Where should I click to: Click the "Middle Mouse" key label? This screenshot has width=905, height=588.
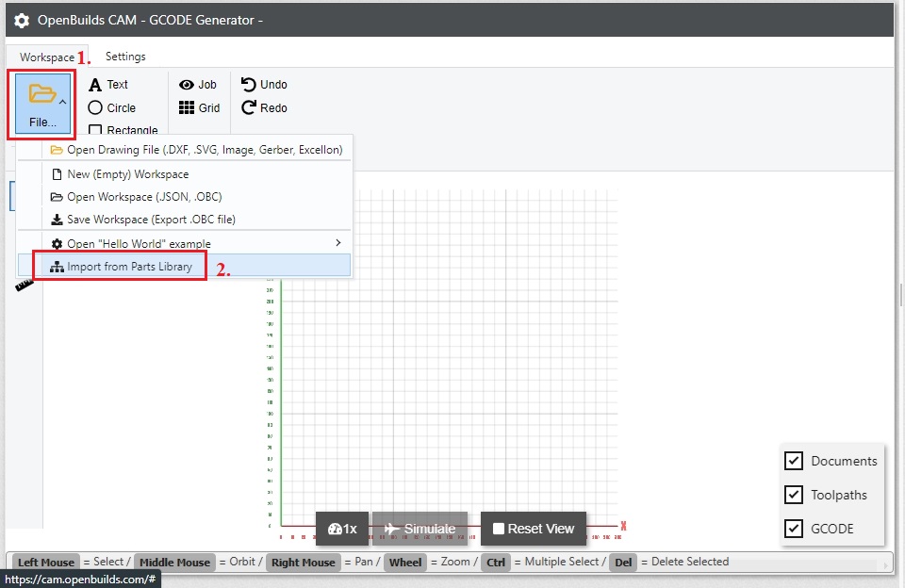pyautogui.click(x=175, y=562)
